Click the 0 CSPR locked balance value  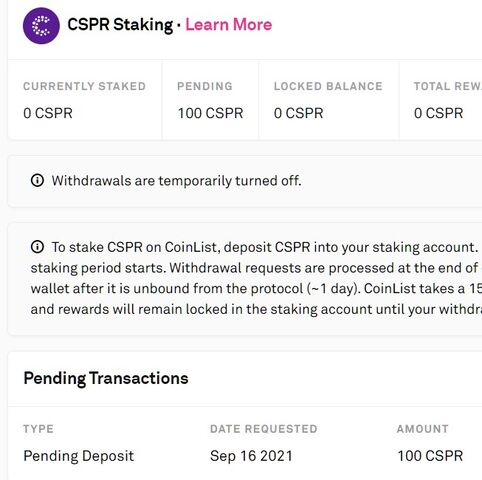click(299, 113)
